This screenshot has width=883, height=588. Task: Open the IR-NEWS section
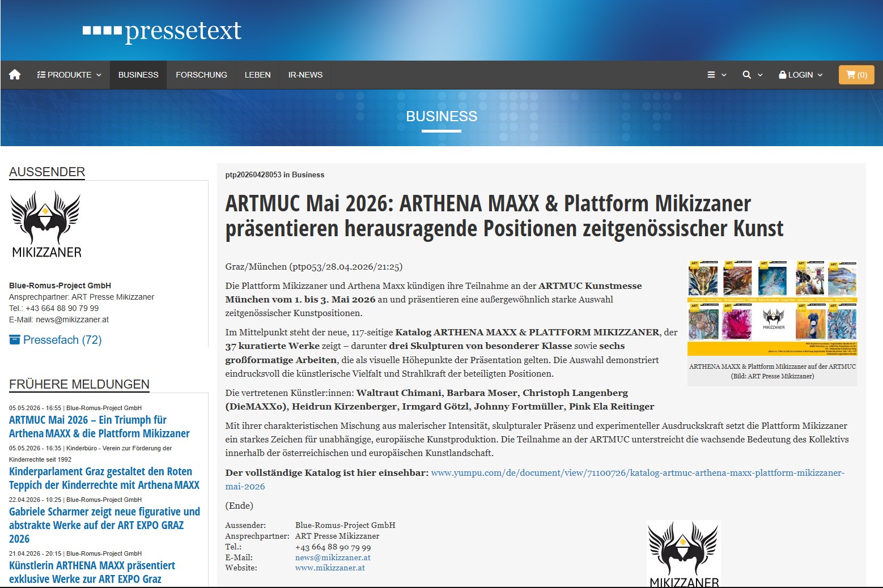point(305,75)
